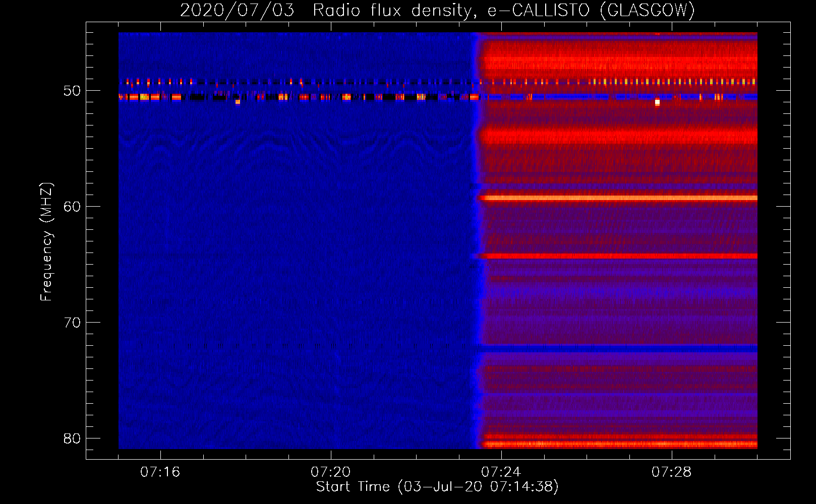Click the 07:16 time tick label

(160, 472)
